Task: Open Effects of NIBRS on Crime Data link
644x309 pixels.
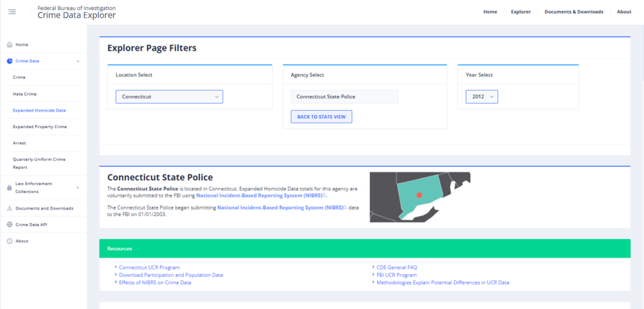Action: pos(155,283)
